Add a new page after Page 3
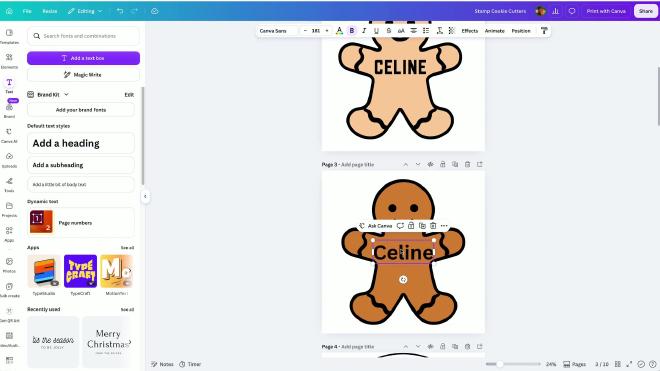Screen dimensions: 660x371 point(479,164)
